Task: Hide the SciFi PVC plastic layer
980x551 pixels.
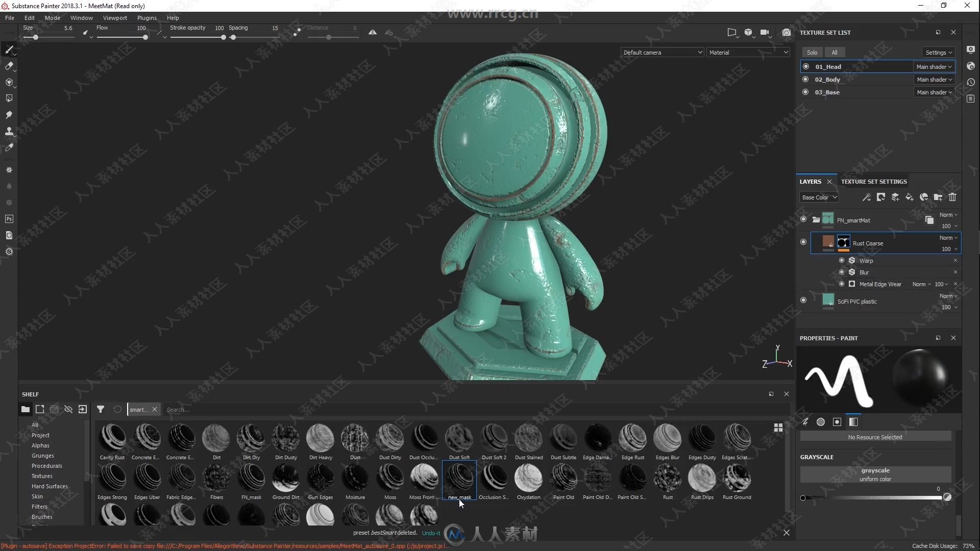Action: [x=803, y=300]
